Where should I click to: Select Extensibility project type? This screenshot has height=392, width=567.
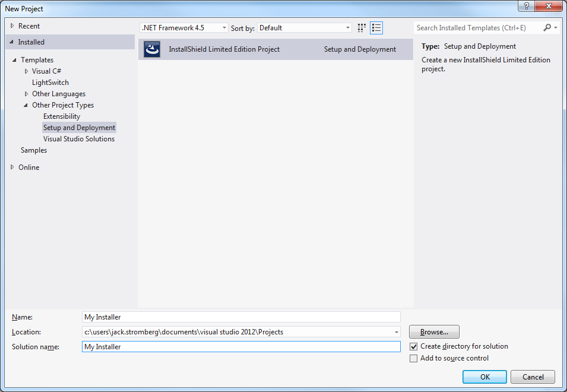pos(62,116)
